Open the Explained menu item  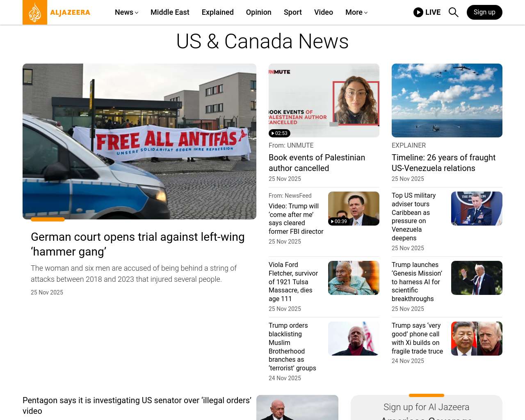click(x=217, y=12)
